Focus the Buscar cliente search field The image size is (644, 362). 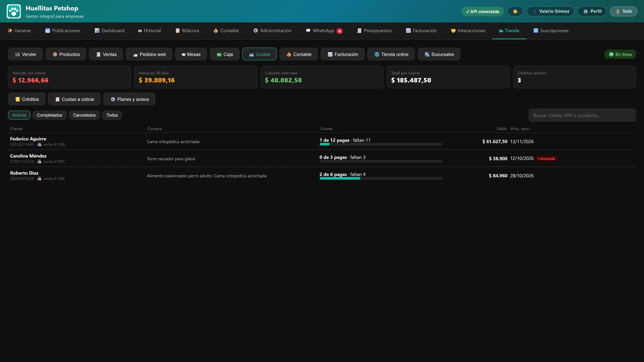coord(582,115)
